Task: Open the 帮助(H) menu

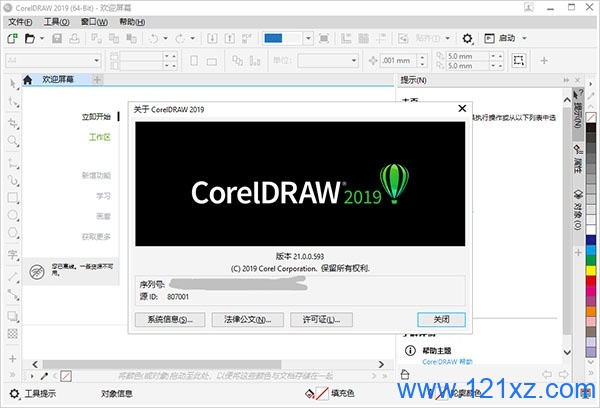Action: click(x=132, y=22)
